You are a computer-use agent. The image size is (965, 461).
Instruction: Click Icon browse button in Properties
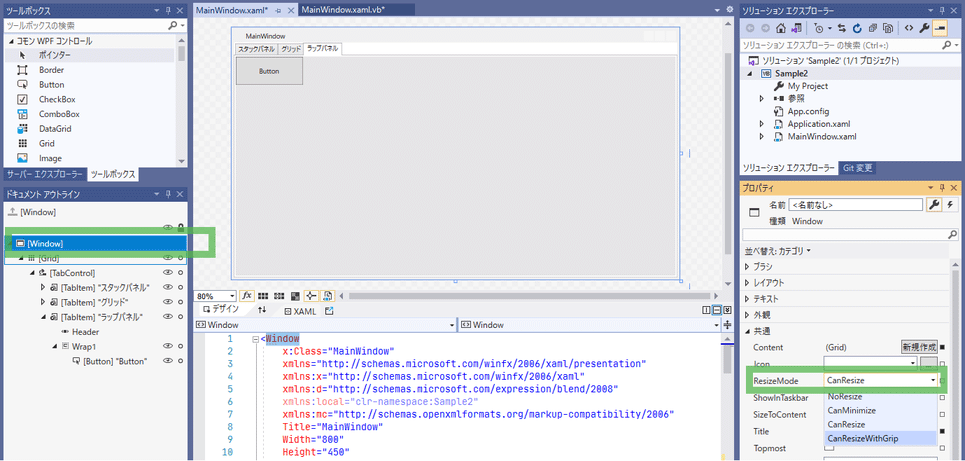coord(930,364)
